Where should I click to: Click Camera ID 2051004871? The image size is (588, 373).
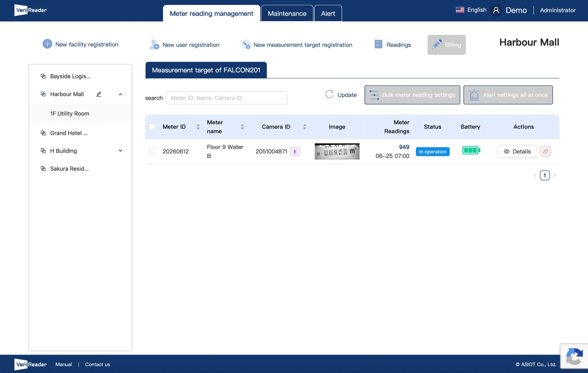pyautogui.click(x=271, y=152)
